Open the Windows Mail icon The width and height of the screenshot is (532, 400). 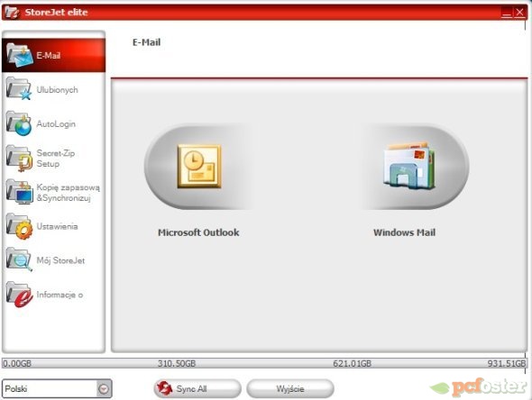point(409,166)
